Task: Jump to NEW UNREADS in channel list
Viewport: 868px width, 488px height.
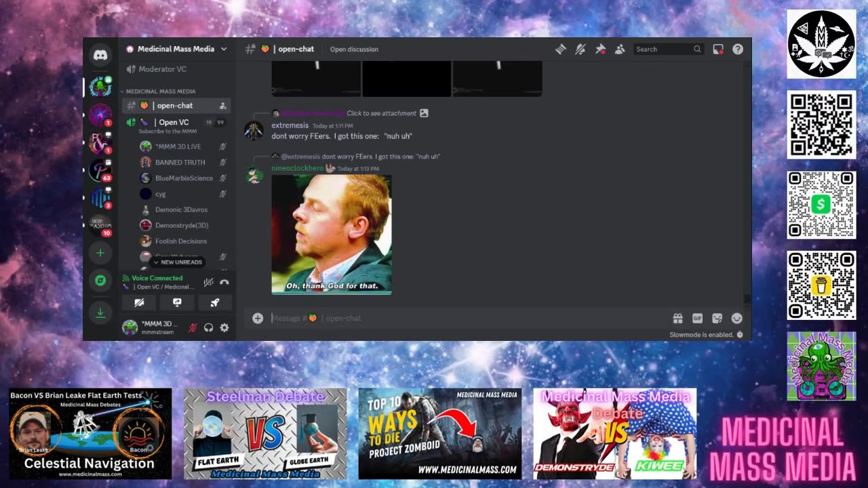Action: (x=178, y=262)
